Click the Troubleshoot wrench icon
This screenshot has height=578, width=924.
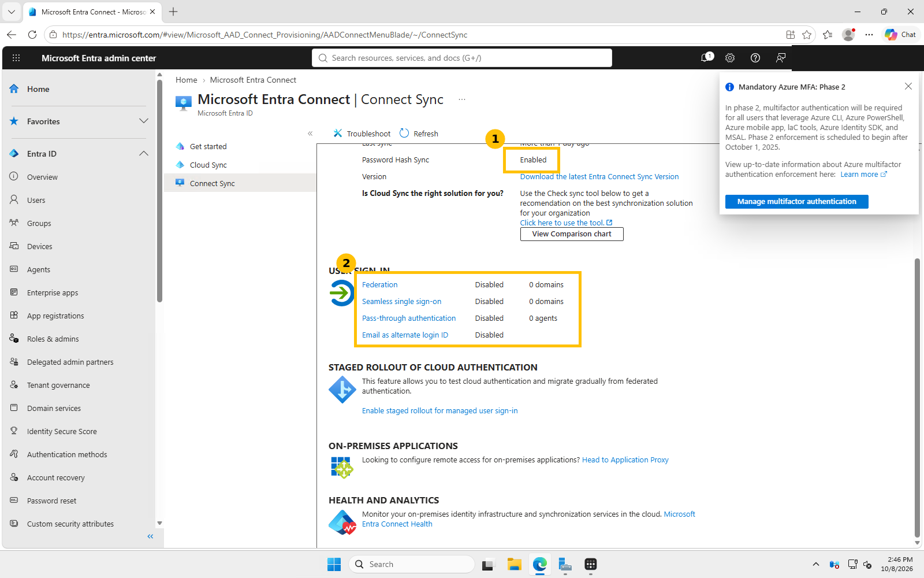click(x=338, y=134)
